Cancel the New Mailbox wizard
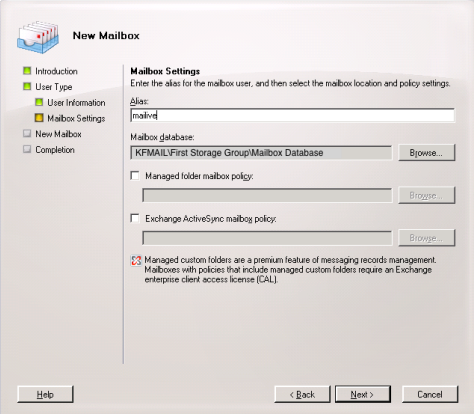This screenshot has width=474, height=414. pyautogui.click(x=430, y=394)
